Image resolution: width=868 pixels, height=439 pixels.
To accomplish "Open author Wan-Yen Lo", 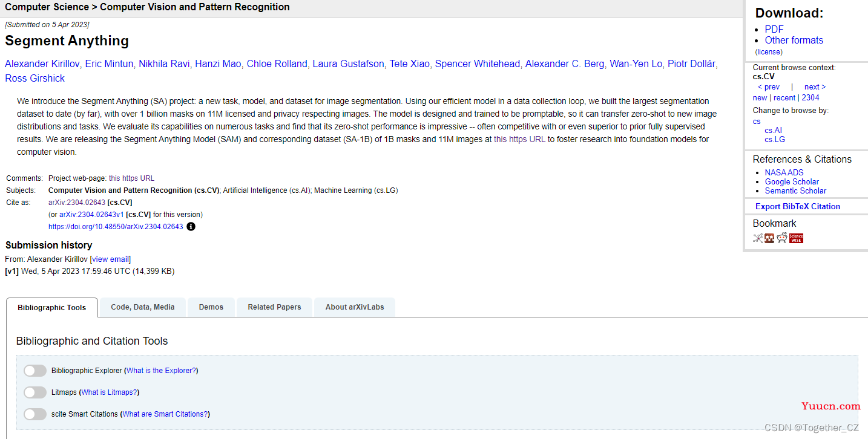I will (x=636, y=64).
